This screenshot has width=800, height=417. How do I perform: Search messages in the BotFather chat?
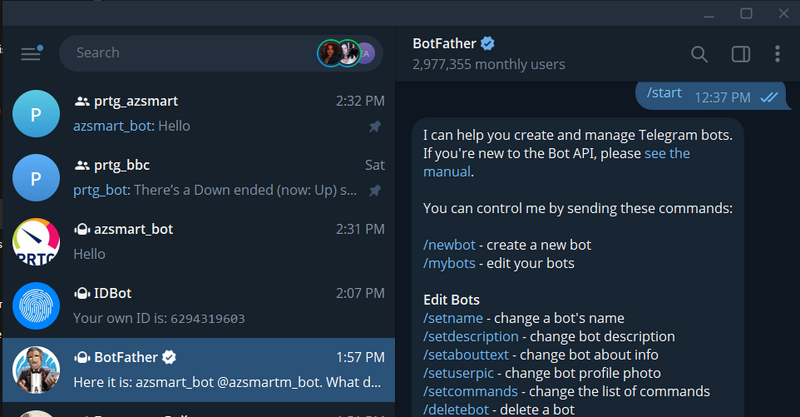(x=699, y=54)
